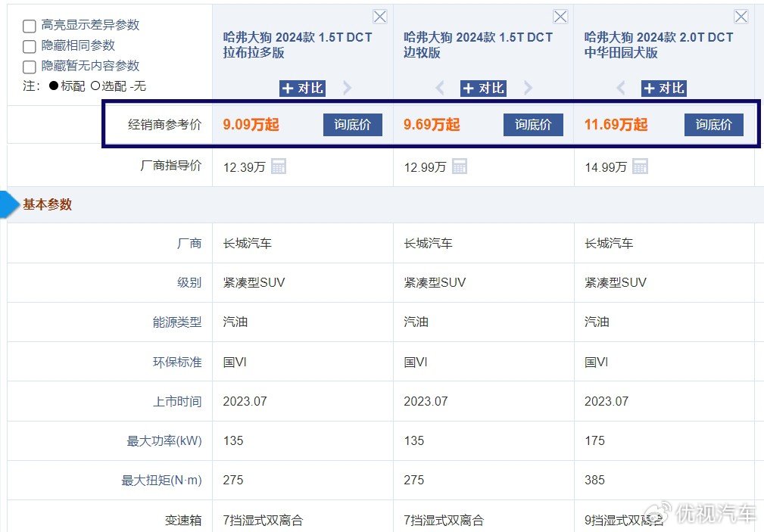Click the 厂商 row label
The width and height of the screenshot is (764, 532).
189,243
